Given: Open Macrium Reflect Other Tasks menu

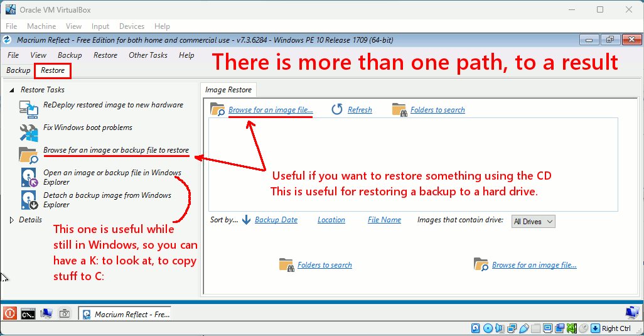Looking at the screenshot, I should click(148, 55).
